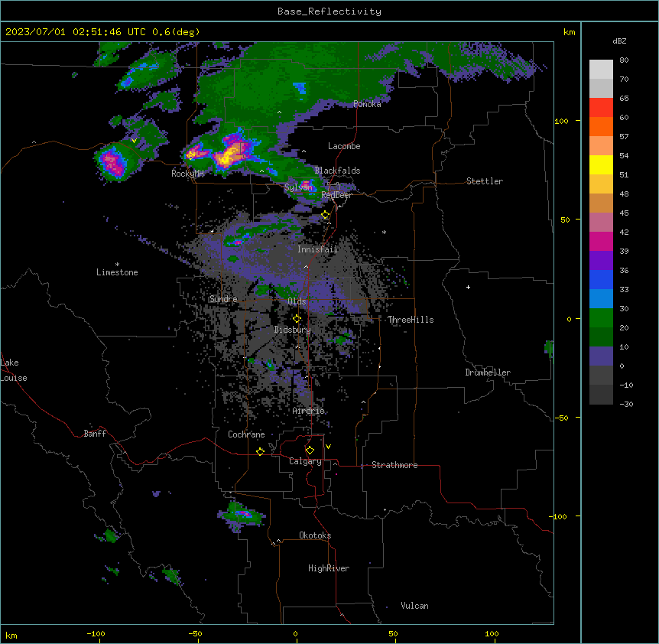Click the yellow diamond marker above Calgary
Viewport: 659px width, 644px height.
pyautogui.click(x=310, y=450)
